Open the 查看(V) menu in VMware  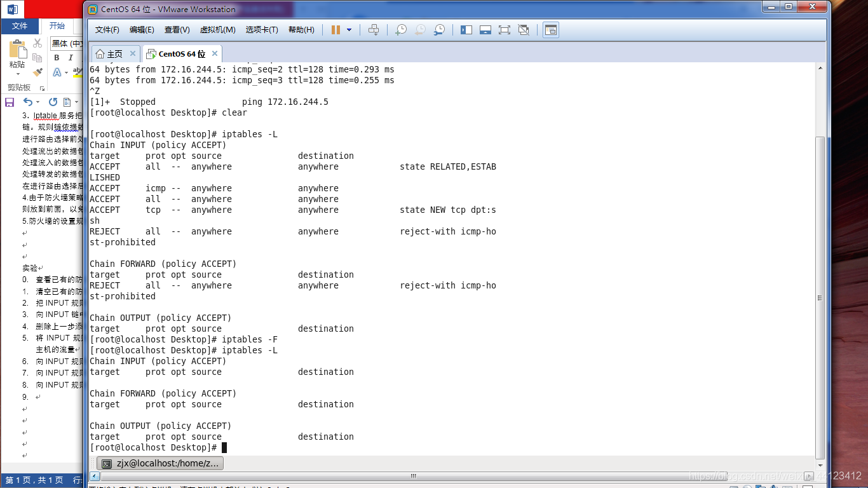(x=177, y=30)
